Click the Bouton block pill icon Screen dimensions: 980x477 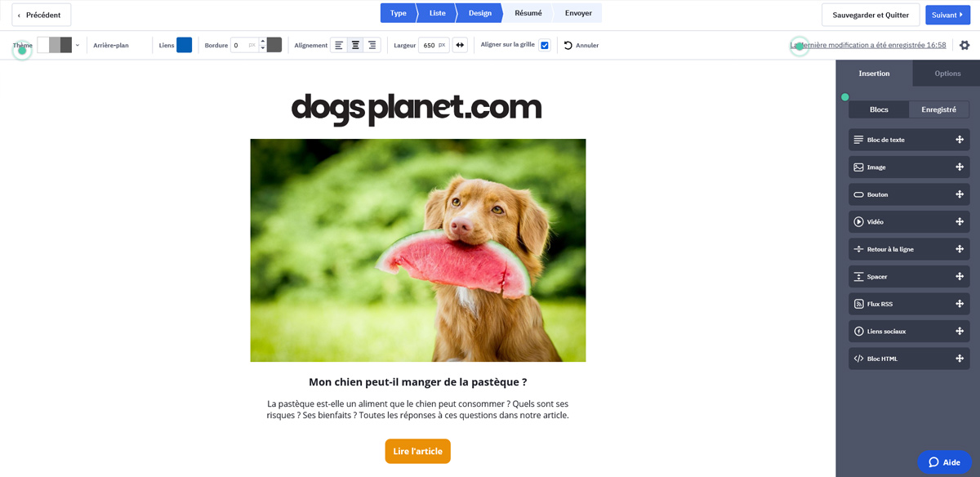[858, 194]
